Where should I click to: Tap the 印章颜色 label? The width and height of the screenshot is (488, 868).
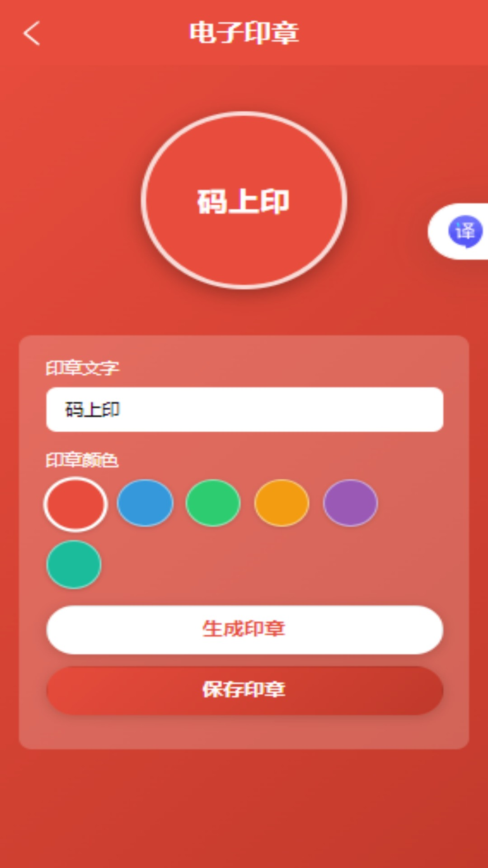(x=82, y=460)
